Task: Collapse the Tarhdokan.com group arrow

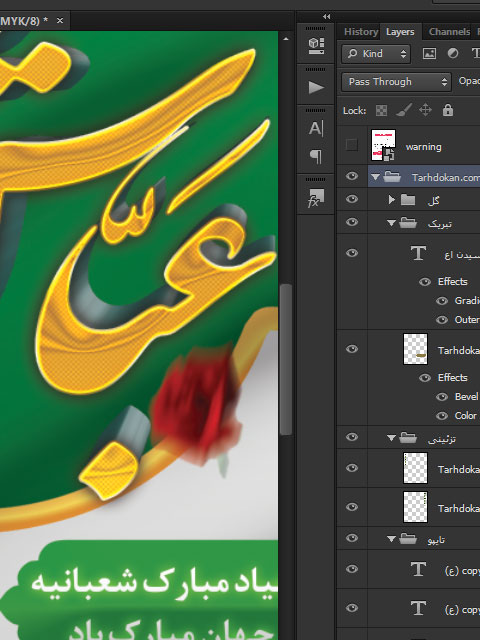Action: pyautogui.click(x=376, y=177)
